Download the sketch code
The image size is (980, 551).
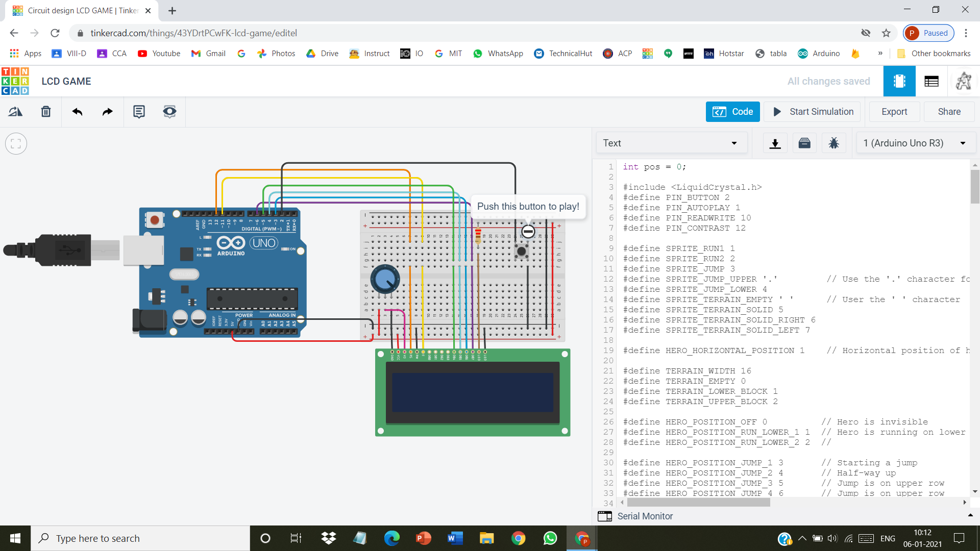[x=775, y=143]
